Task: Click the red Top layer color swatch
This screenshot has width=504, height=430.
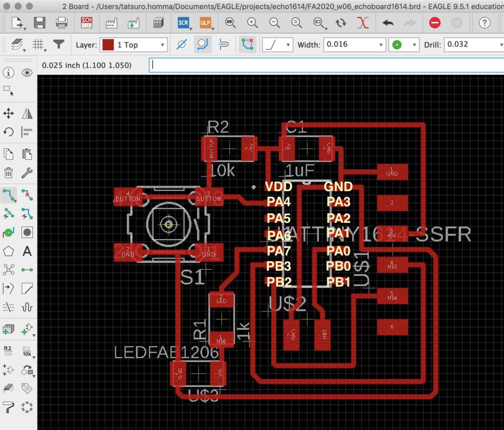Action: pyautogui.click(x=108, y=45)
